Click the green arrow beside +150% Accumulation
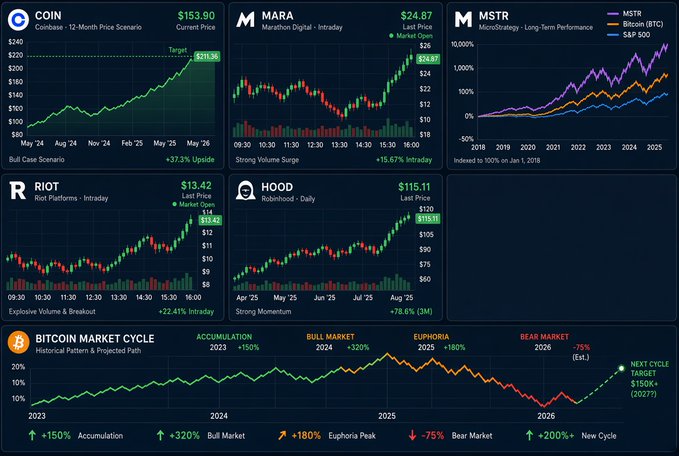The width and height of the screenshot is (679, 456). point(32,435)
